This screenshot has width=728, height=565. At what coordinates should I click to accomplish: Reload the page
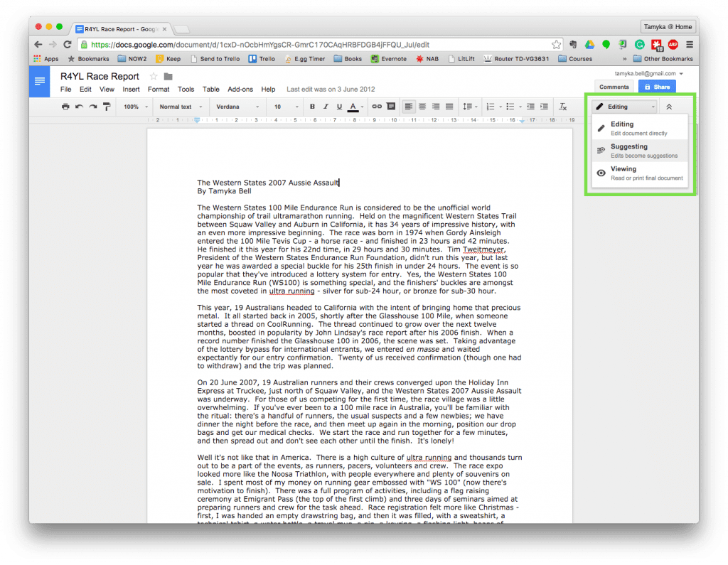click(x=68, y=45)
